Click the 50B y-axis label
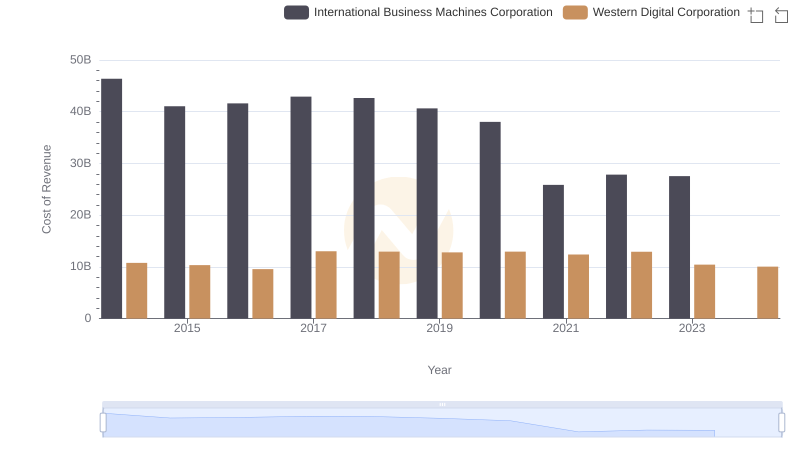800x461 pixels. click(x=81, y=60)
